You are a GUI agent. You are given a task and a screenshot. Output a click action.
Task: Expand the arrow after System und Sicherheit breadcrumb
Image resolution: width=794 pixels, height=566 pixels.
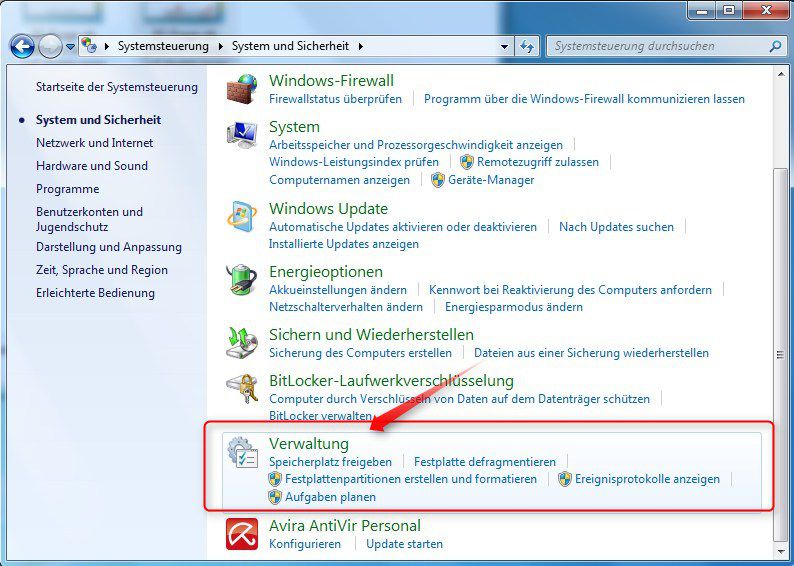pyautogui.click(x=361, y=47)
